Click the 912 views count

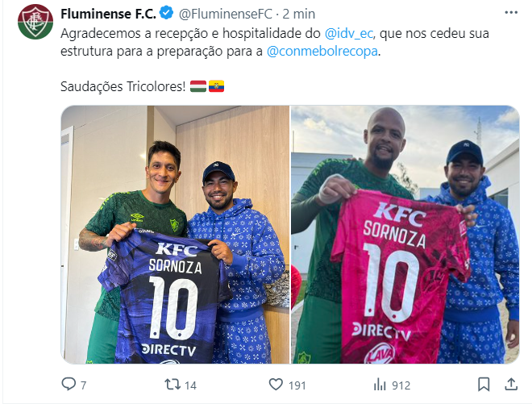click(x=401, y=385)
